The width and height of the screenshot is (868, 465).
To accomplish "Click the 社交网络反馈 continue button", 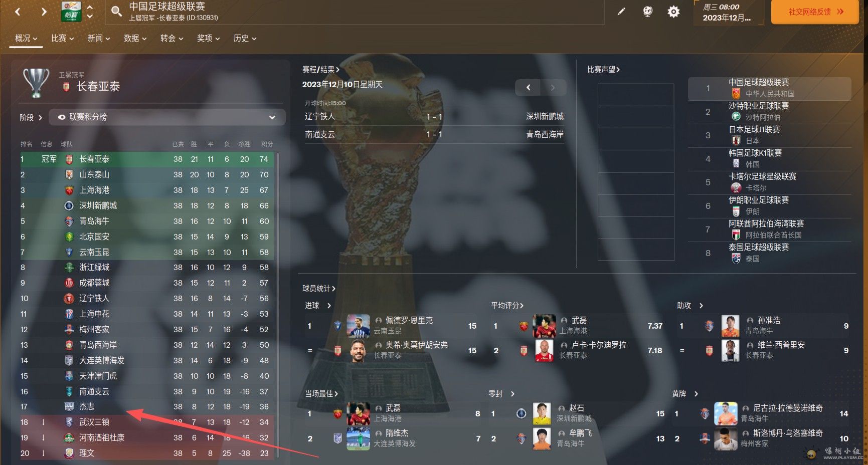I will pyautogui.click(x=815, y=12).
